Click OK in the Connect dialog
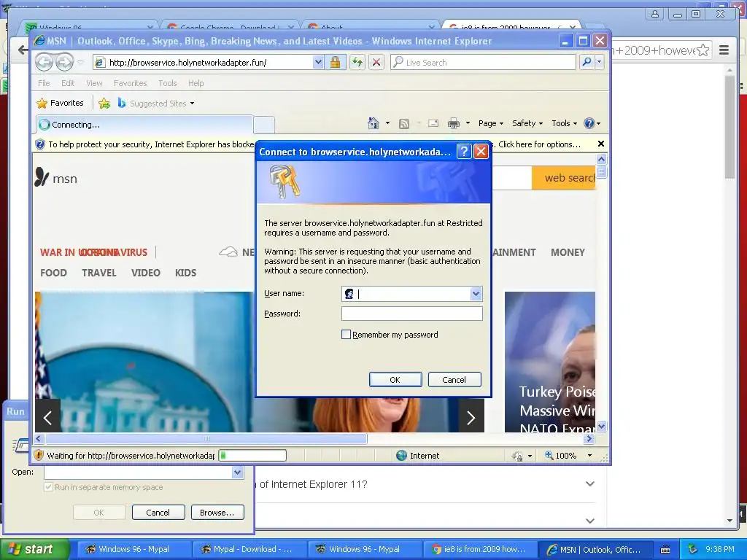The height and width of the screenshot is (560, 747). tap(395, 379)
